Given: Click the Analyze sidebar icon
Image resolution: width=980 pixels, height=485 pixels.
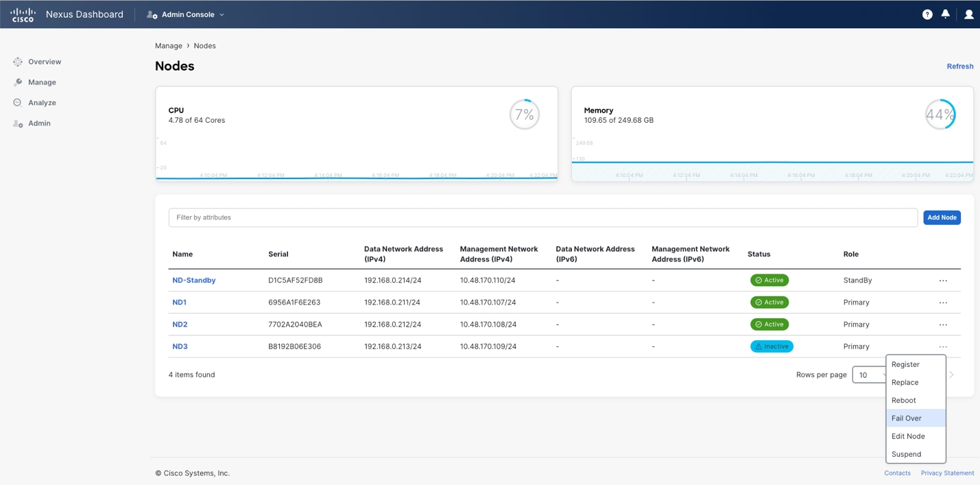Looking at the screenshot, I should (x=18, y=103).
